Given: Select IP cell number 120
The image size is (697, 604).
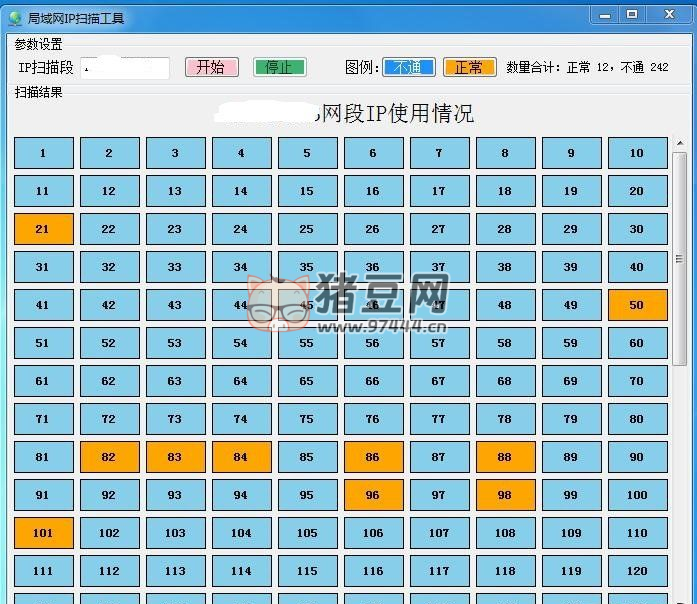Looking at the screenshot, I should point(637,571).
